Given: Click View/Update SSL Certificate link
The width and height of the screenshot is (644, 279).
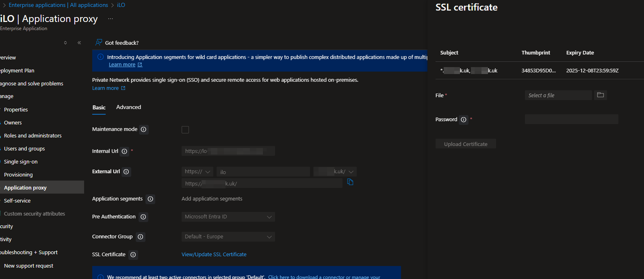Looking at the screenshot, I should tap(214, 255).
